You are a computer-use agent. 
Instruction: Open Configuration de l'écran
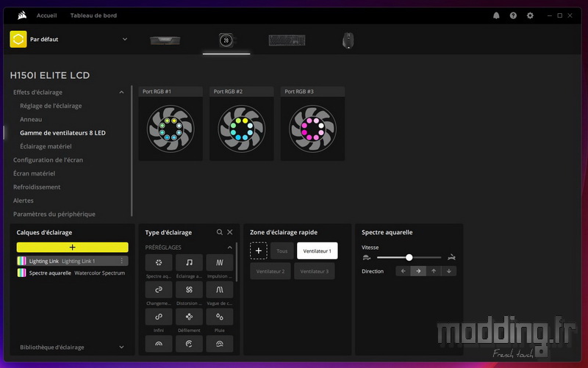48,159
